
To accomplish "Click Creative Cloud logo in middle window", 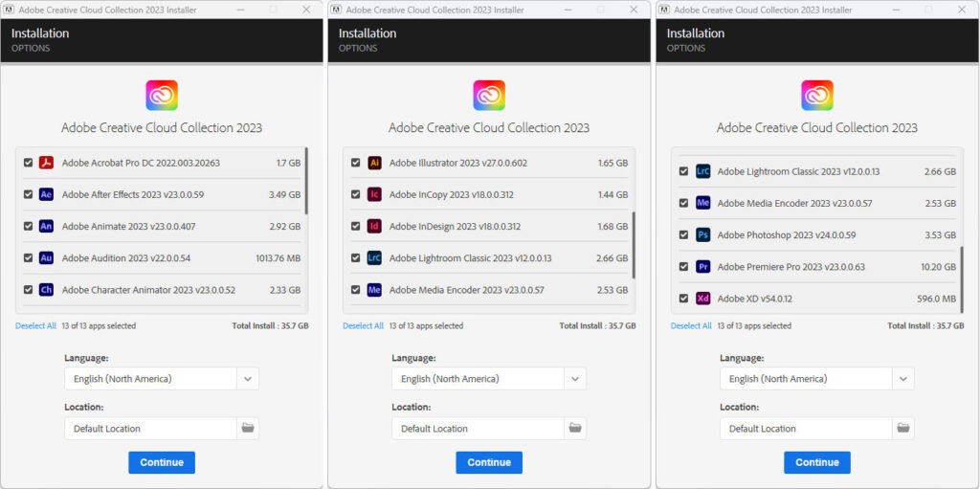I will pyautogui.click(x=489, y=95).
